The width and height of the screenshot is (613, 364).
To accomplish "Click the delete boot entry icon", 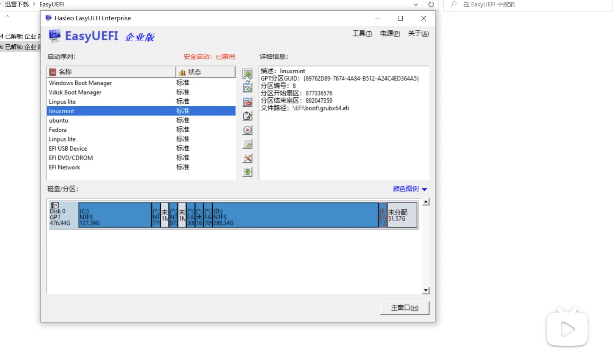I will [x=247, y=102].
